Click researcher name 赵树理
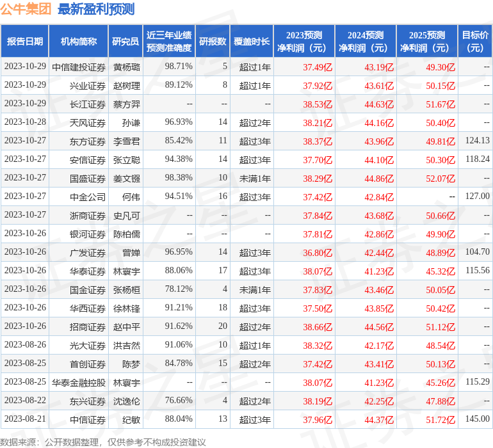The width and height of the screenshot is (493, 448). point(127,86)
